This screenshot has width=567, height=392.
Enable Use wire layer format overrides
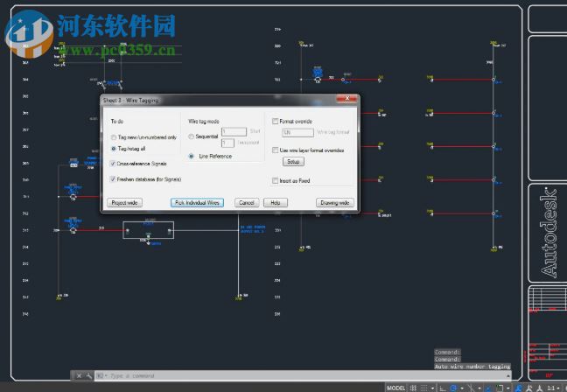tap(275, 150)
